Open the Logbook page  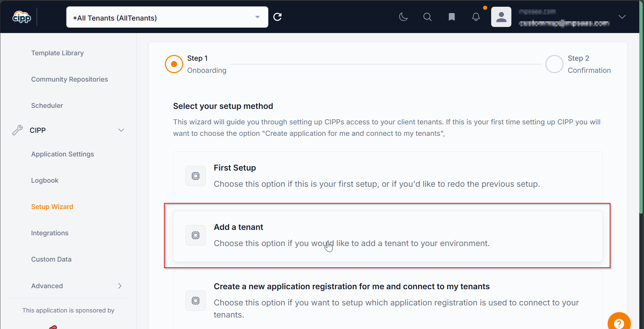point(45,180)
